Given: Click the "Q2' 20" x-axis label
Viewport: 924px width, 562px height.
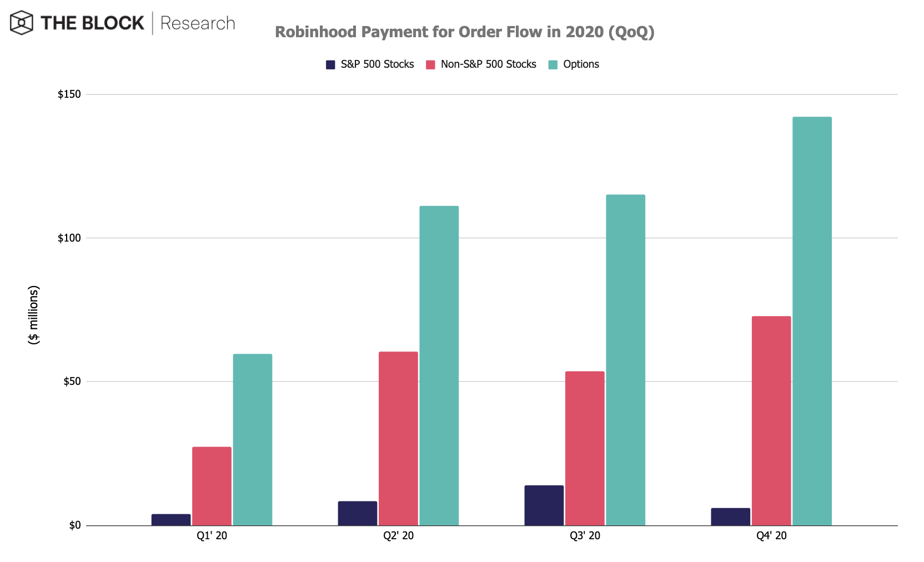Looking at the screenshot, I should (x=398, y=536).
